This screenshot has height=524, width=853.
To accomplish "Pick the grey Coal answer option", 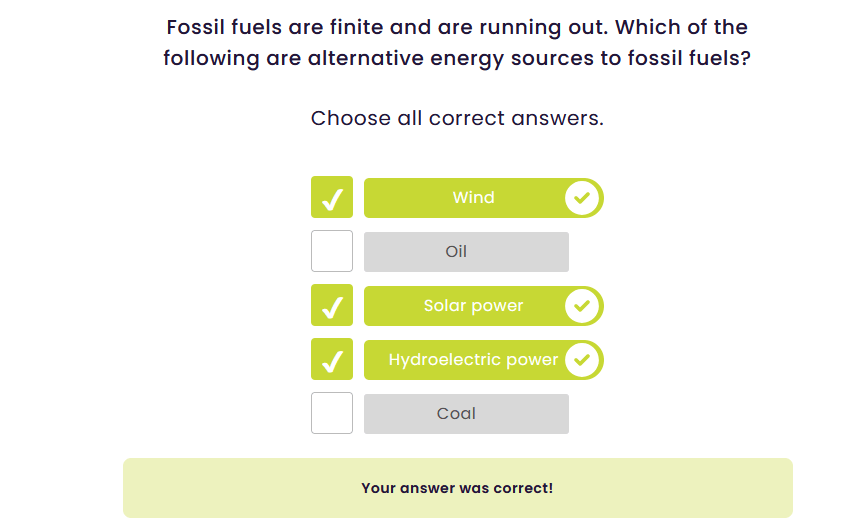I will pyautogui.click(x=466, y=414).
